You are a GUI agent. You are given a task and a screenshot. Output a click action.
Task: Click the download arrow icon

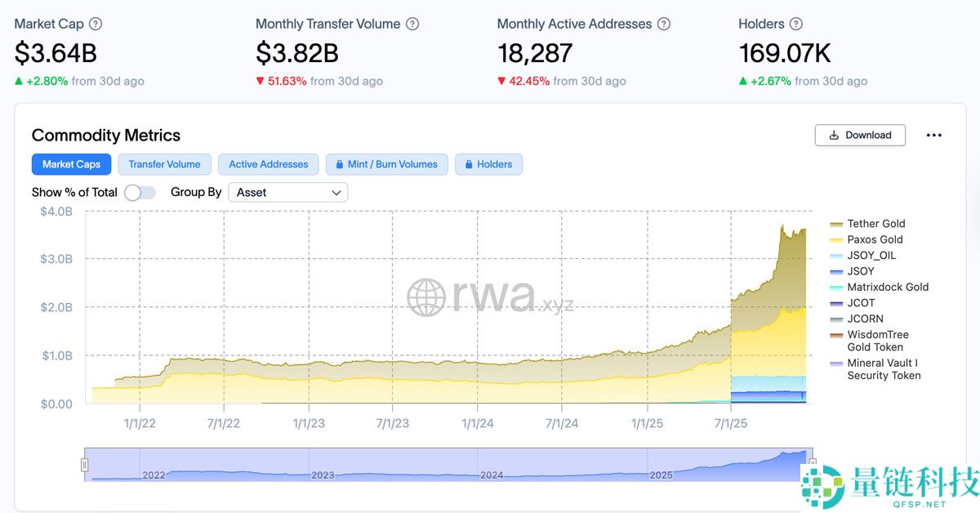[x=834, y=136]
